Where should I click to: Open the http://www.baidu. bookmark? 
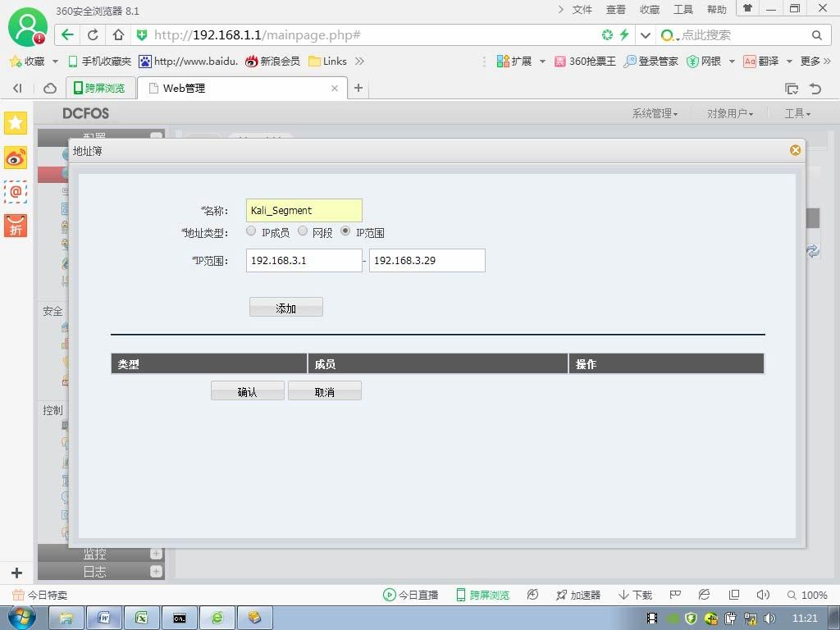[x=189, y=61]
